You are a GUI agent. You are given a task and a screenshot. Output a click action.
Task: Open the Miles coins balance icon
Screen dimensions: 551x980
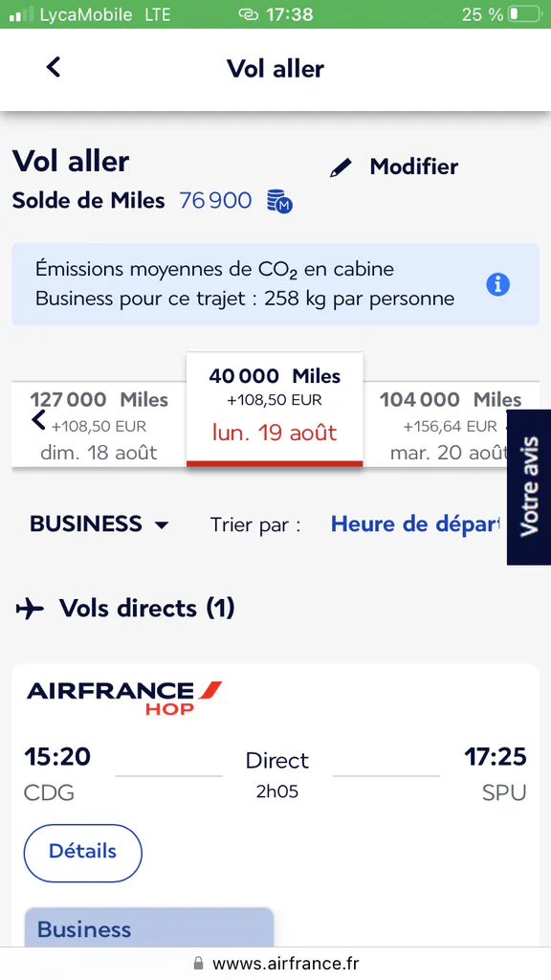coord(280,201)
